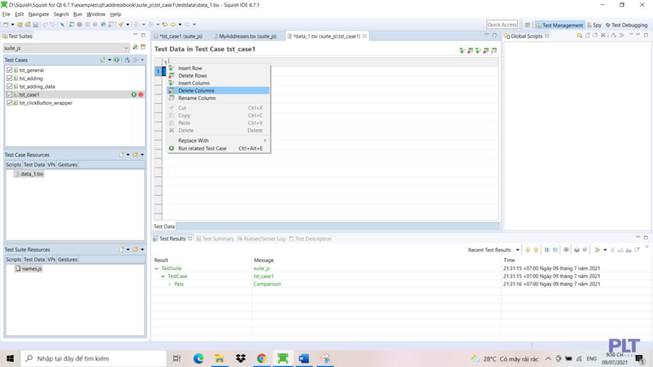Click the Task View icon on taskbar

[177, 358]
